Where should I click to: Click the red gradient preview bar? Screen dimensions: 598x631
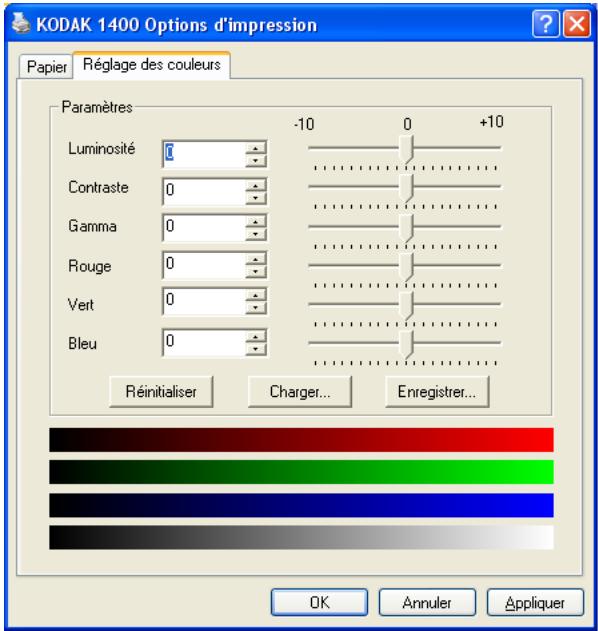point(301,440)
